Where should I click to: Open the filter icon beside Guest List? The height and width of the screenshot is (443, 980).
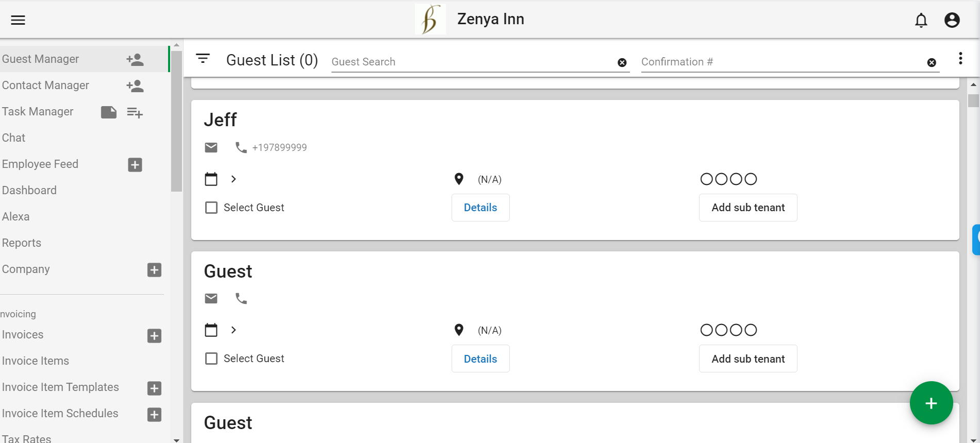point(203,58)
